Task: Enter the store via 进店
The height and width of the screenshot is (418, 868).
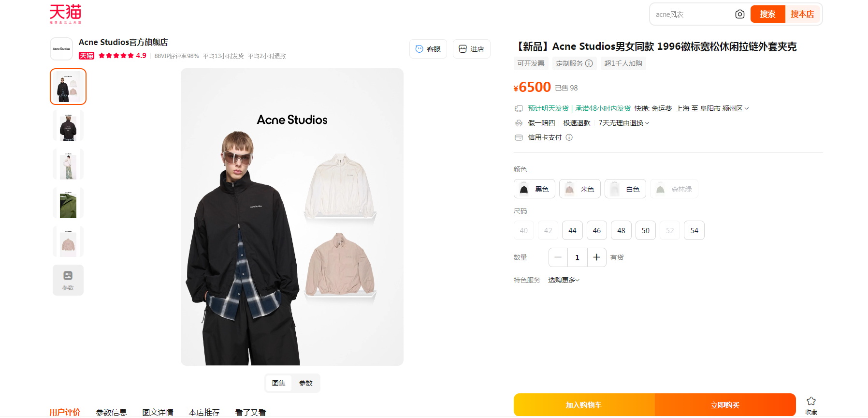Action: click(x=471, y=49)
